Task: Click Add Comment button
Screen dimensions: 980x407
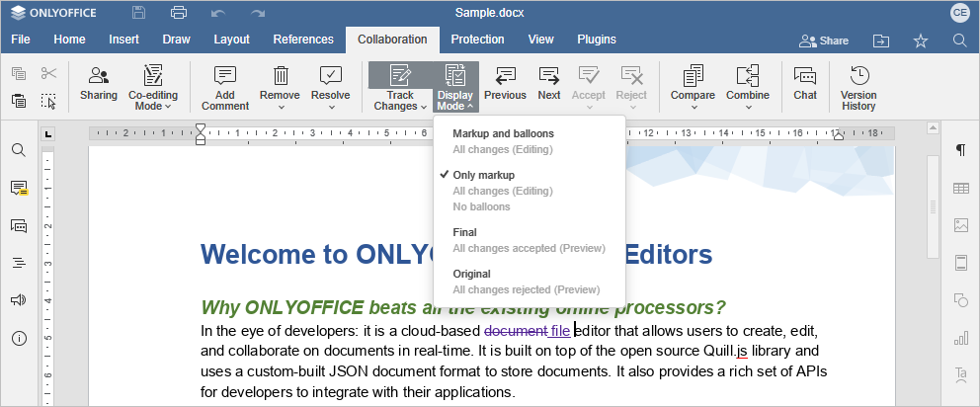Action: pos(225,88)
